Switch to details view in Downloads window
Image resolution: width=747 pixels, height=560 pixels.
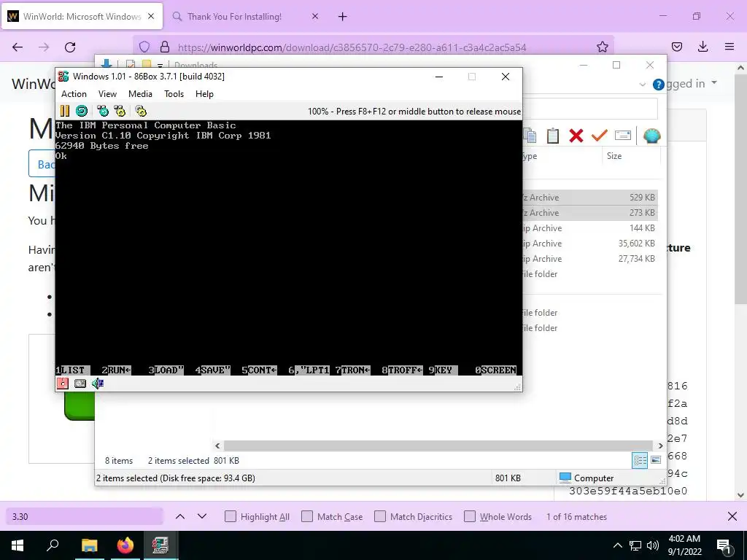click(640, 460)
